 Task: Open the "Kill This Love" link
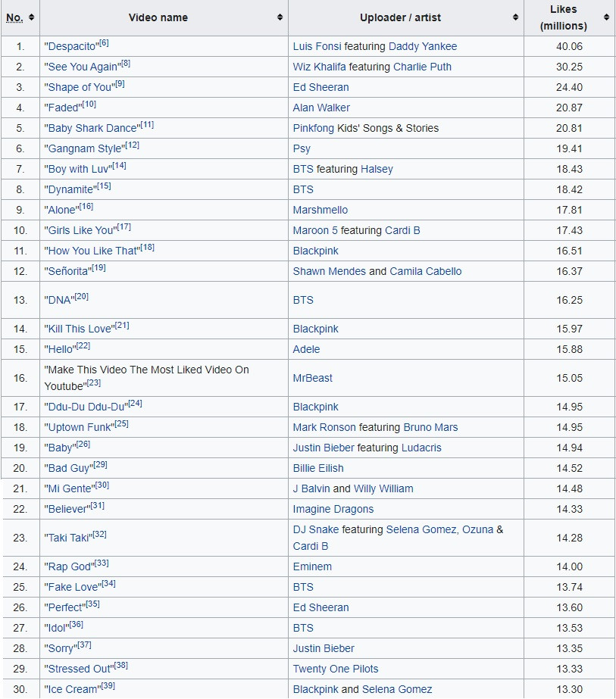point(80,329)
